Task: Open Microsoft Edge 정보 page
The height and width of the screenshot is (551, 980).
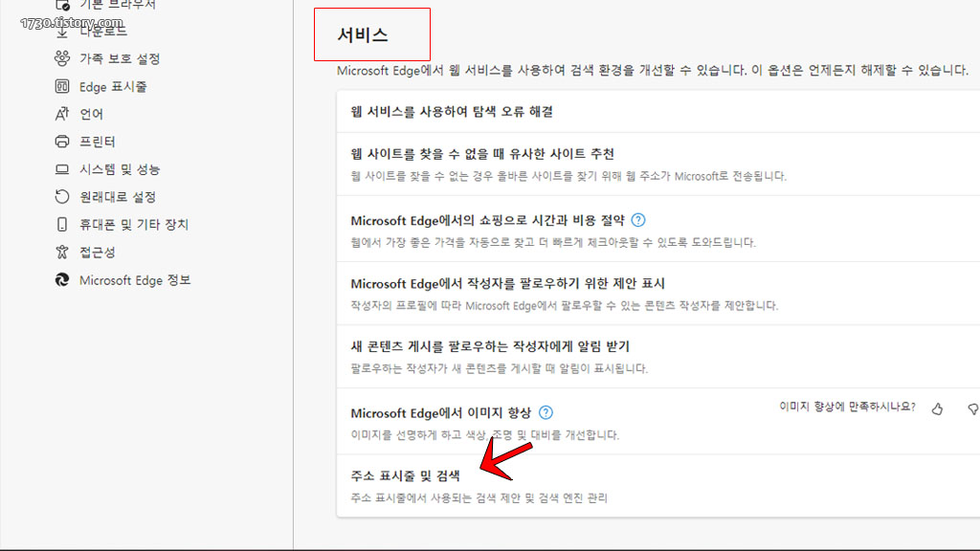Action: coord(135,280)
